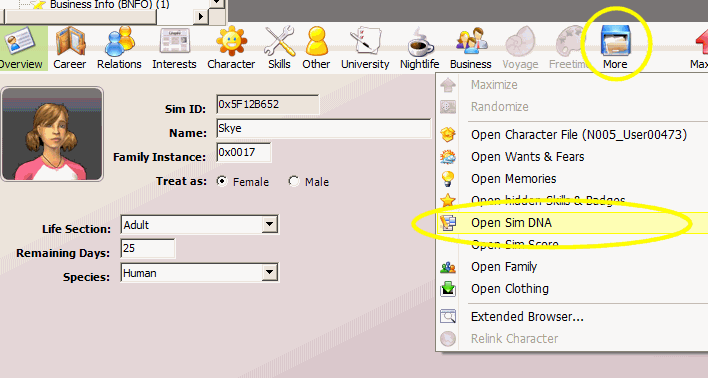Open the Freetime palette icon

coord(570,41)
